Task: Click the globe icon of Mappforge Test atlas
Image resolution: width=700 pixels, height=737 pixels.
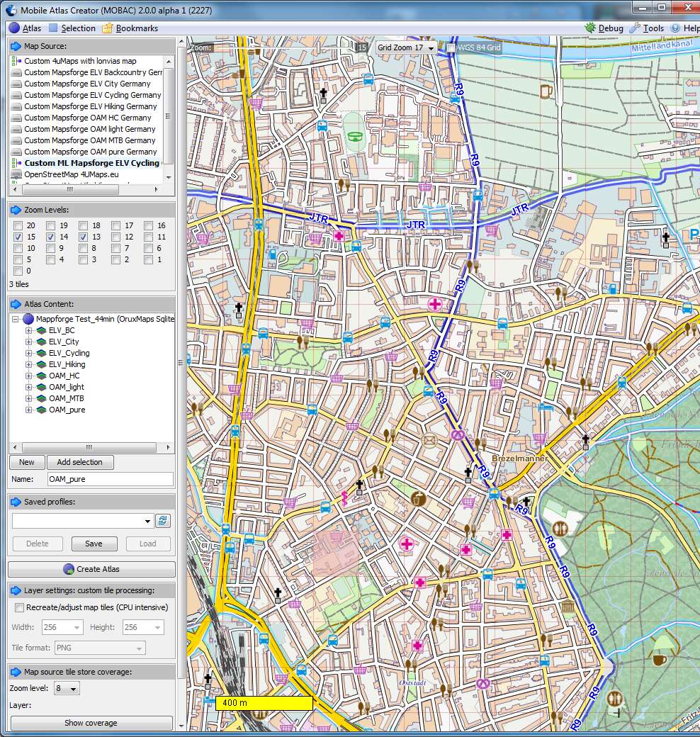Action: point(28,319)
